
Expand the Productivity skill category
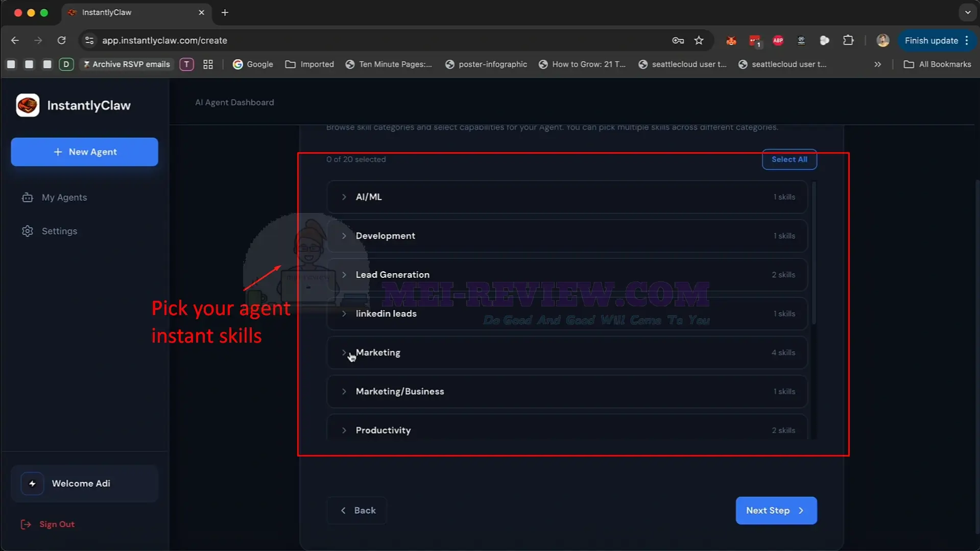pyautogui.click(x=567, y=427)
